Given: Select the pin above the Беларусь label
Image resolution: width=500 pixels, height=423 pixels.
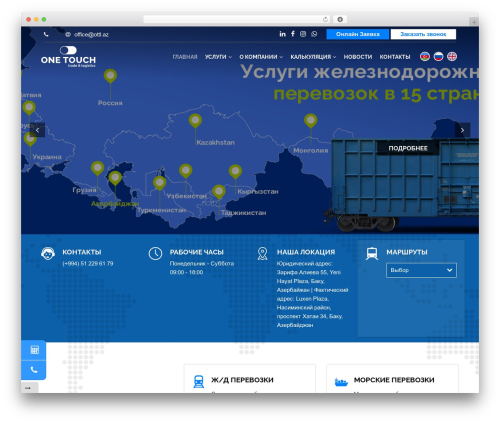Looking at the screenshot, I should 29,108.
